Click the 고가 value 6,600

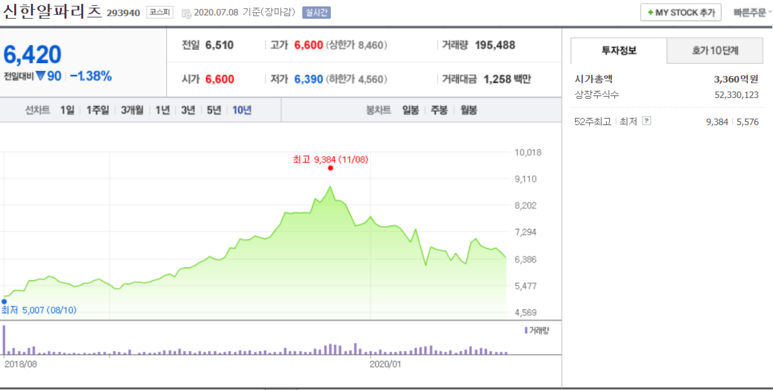coord(309,45)
